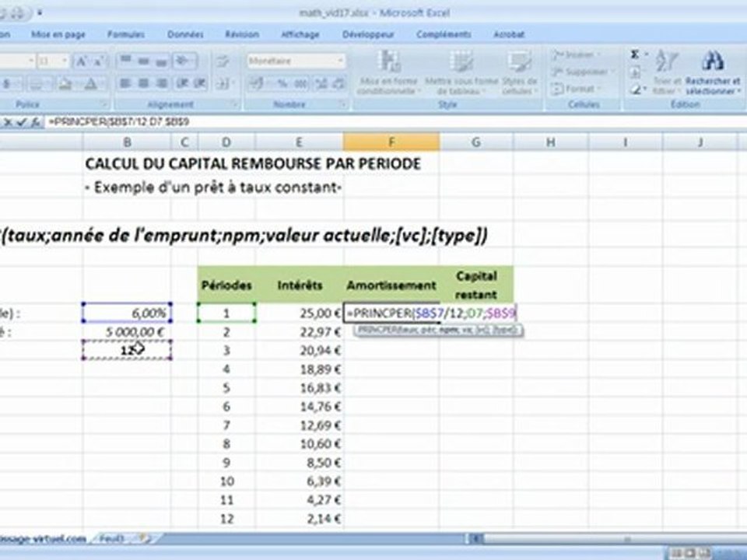Open Rechercher et sélectionner
Image resolution: width=747 pixels, height=560 pixels.
pyautogui.click(x=713, y=72)
